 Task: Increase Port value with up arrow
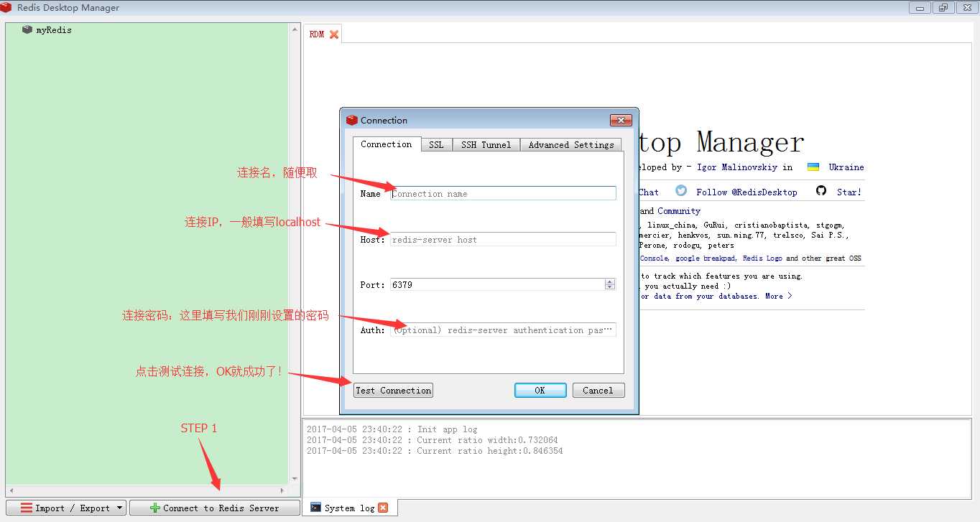coord(610,281)
